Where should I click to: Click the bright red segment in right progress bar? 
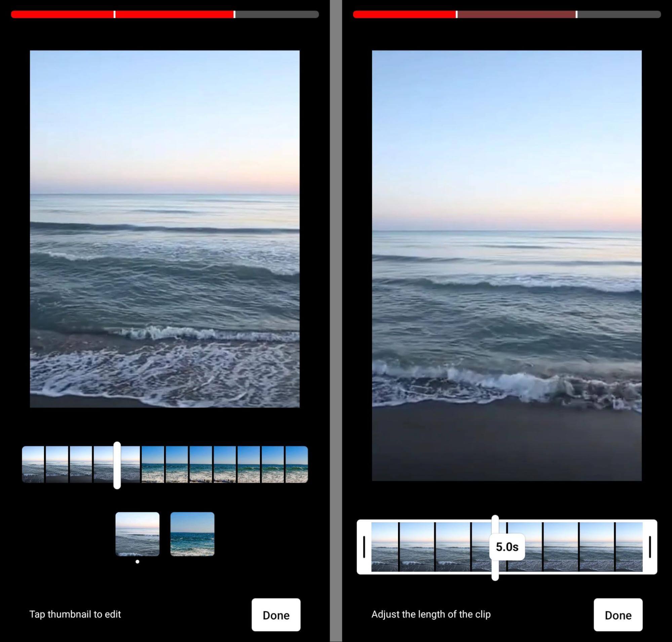(404, 14)
